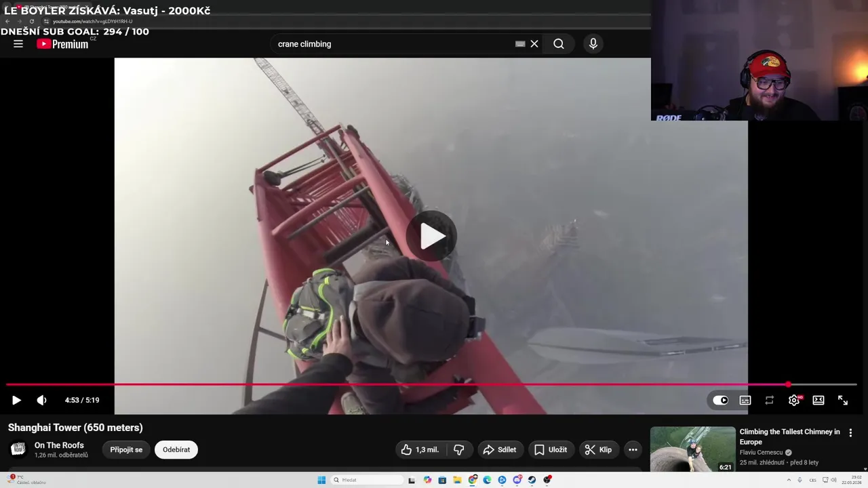The width and height of the screenshot is (868, 488).
Task: Click the browser forward arrow
Action: (x=19, y=21)
